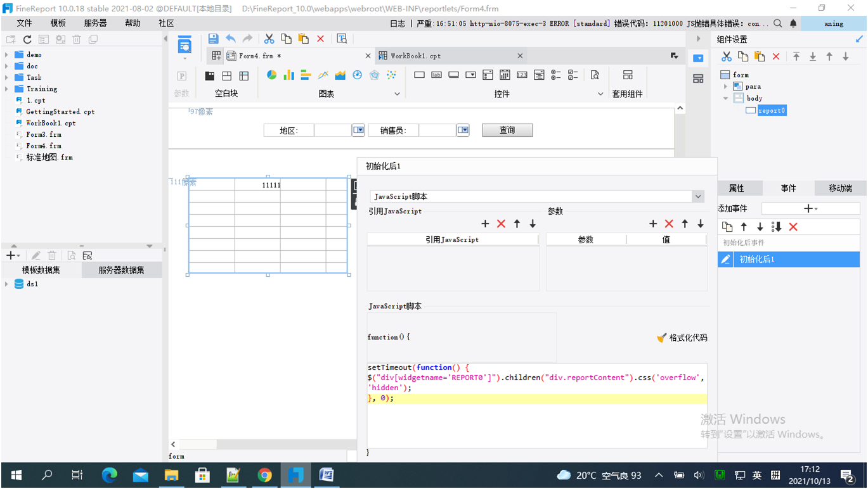
Task: Click the red delete X in main toolbar
Action: (x=320, y=39)
